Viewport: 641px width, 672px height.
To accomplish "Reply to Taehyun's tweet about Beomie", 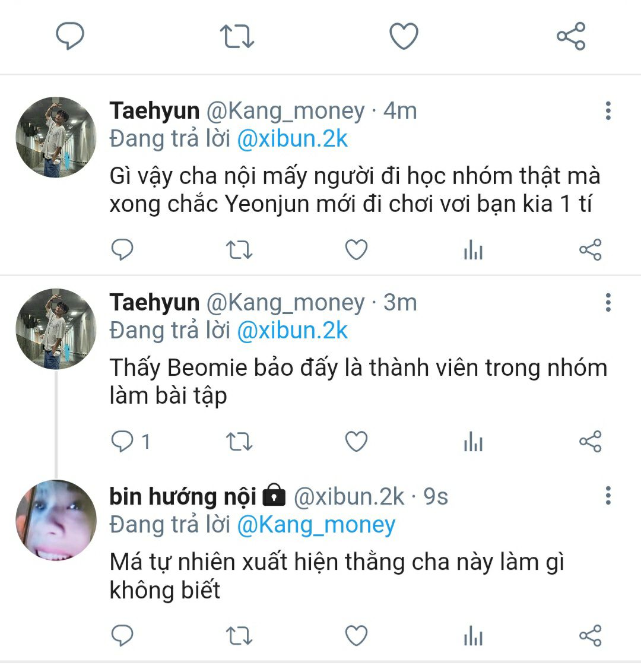I will click(x=123, y=442).
